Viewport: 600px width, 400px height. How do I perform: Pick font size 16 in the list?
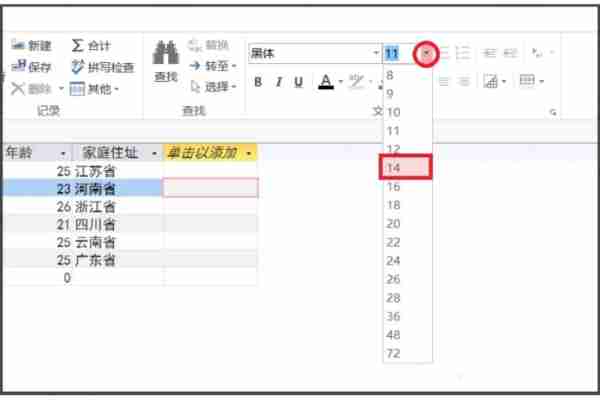click(x=408, y=186)
